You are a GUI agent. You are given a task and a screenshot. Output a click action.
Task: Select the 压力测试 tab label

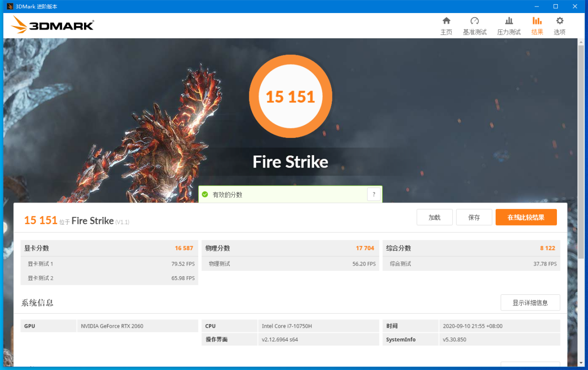coord(509,32)
